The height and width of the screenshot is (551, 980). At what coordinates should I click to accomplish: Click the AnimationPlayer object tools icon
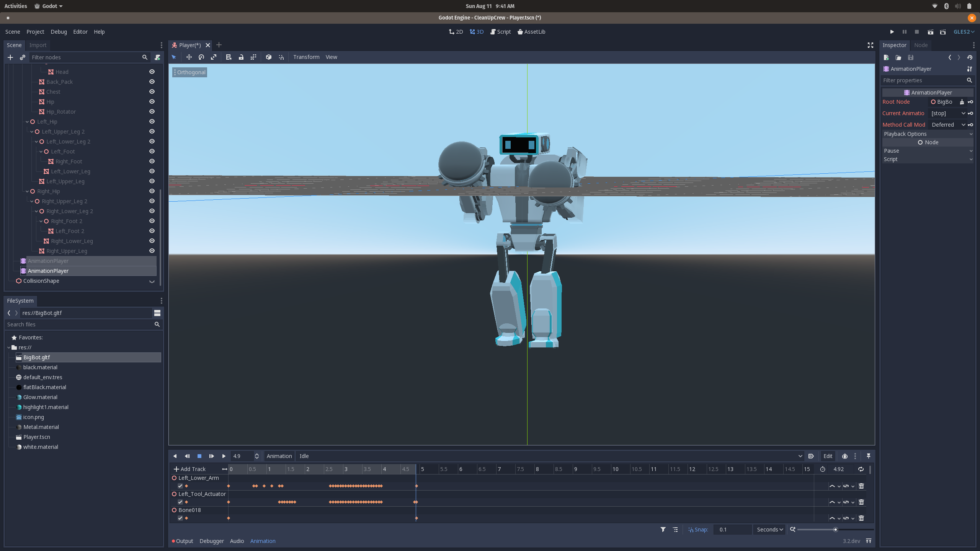(970, 69)
